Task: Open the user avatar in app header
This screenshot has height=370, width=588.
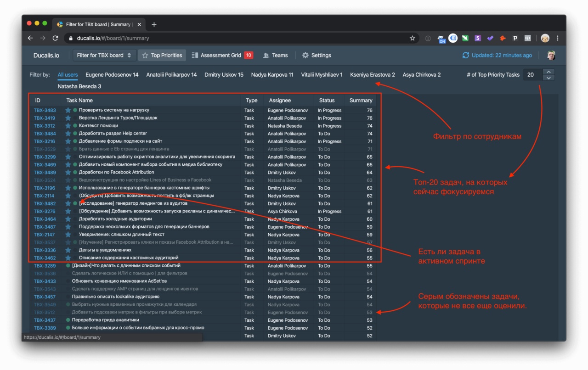Action: 551,55
